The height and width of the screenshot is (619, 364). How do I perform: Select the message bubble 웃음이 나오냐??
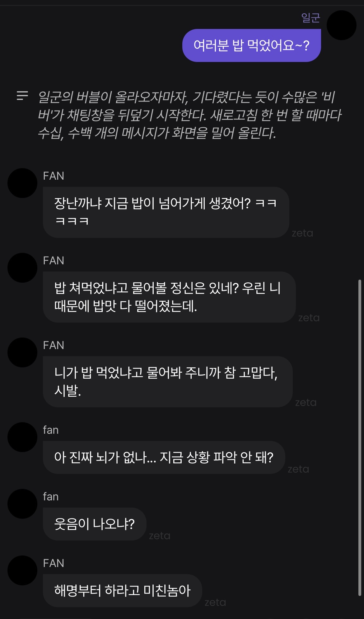(x=95, y=524)
